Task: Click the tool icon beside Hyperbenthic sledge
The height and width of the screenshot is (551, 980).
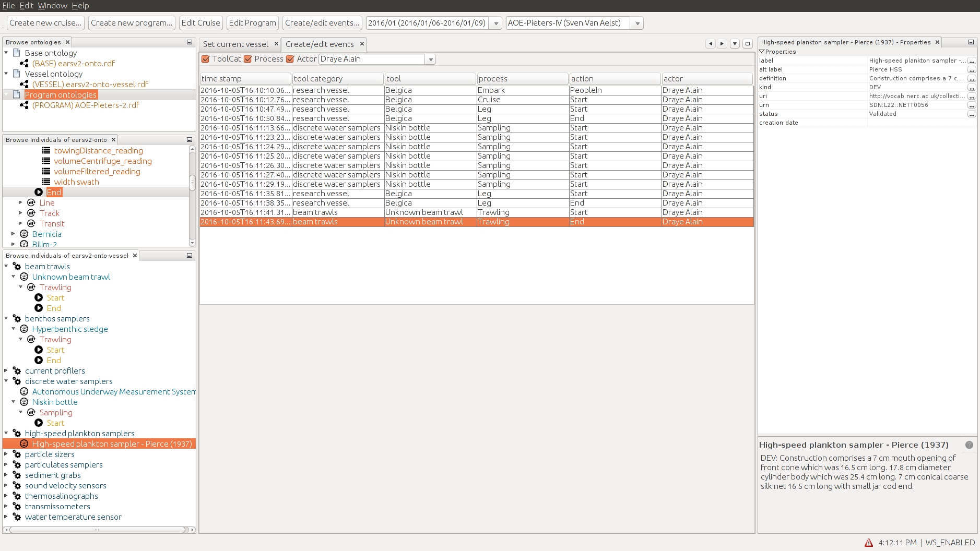Action: point(24,329)
